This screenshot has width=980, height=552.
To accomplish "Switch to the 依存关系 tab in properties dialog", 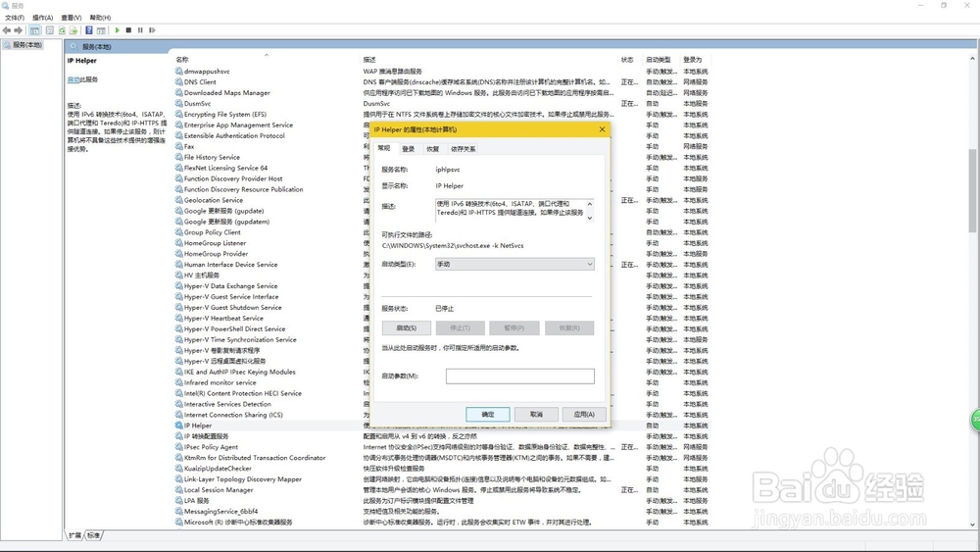I will pos(464,149).
